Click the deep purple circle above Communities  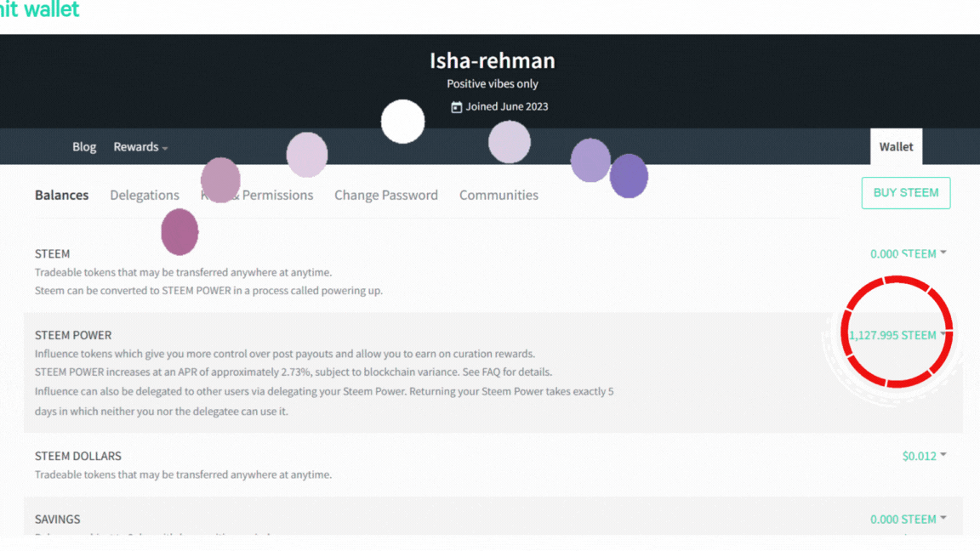(629, 176)
